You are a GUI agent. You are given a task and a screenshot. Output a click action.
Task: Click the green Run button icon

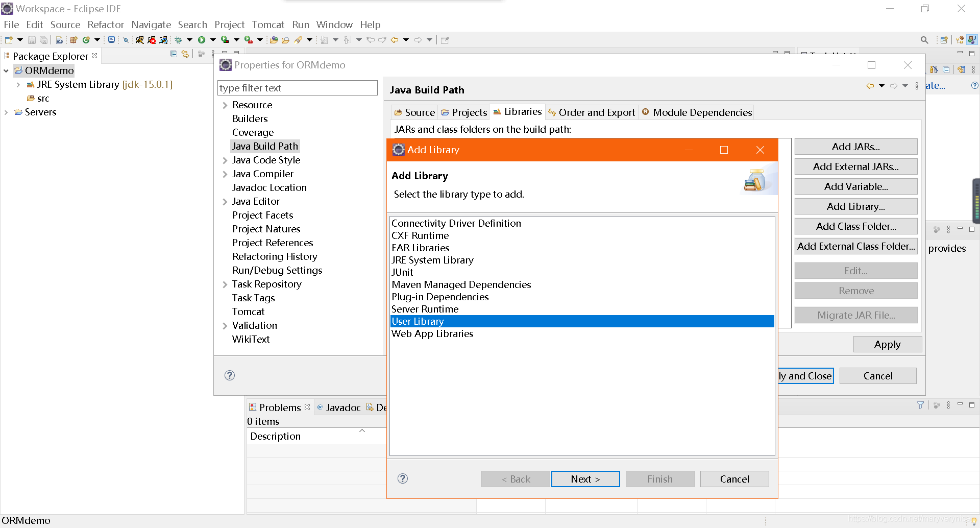click(x=202, y=40)
